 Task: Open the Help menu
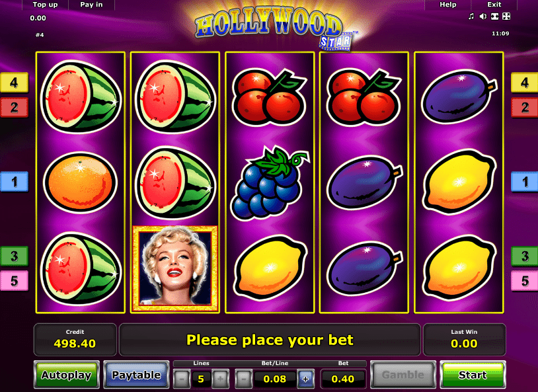[448, 5]
